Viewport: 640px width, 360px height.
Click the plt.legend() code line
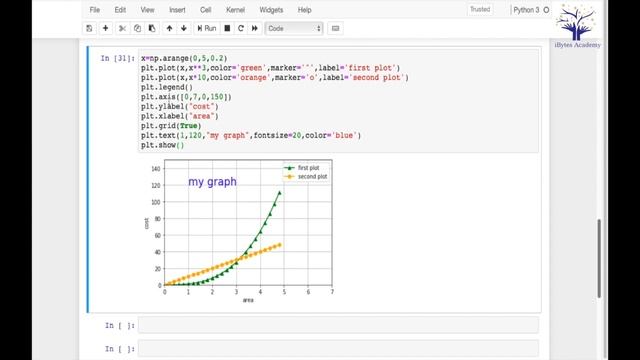[167, 87]
